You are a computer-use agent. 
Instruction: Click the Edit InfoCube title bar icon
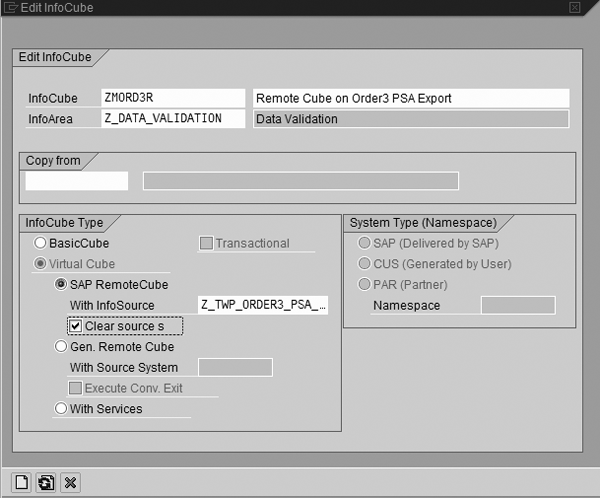(x=9, y=7)
